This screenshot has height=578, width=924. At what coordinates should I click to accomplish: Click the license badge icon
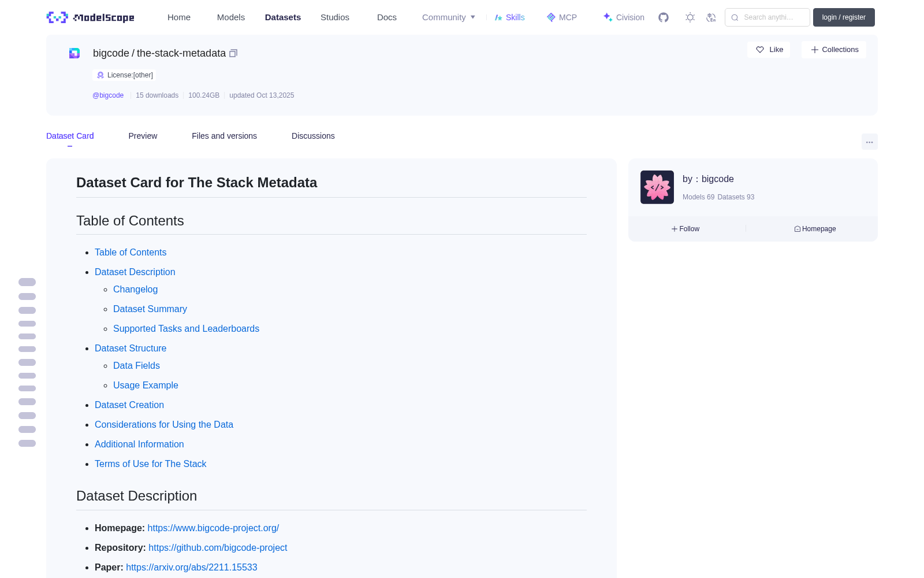coord(100,75)
